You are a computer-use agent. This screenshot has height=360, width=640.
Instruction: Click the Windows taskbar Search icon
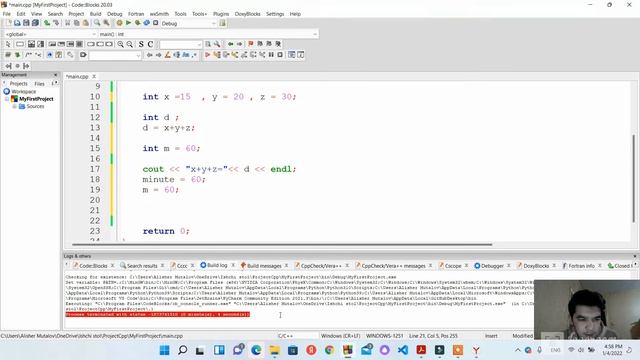pos(183,350)
